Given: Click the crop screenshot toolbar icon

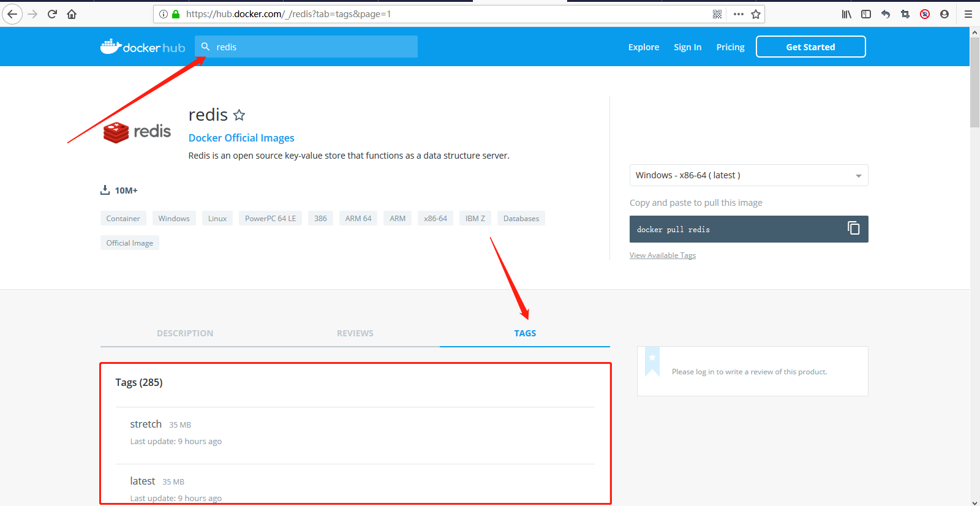Looking at the screenshot, I should pyautogui.click(x=905, y=14).
